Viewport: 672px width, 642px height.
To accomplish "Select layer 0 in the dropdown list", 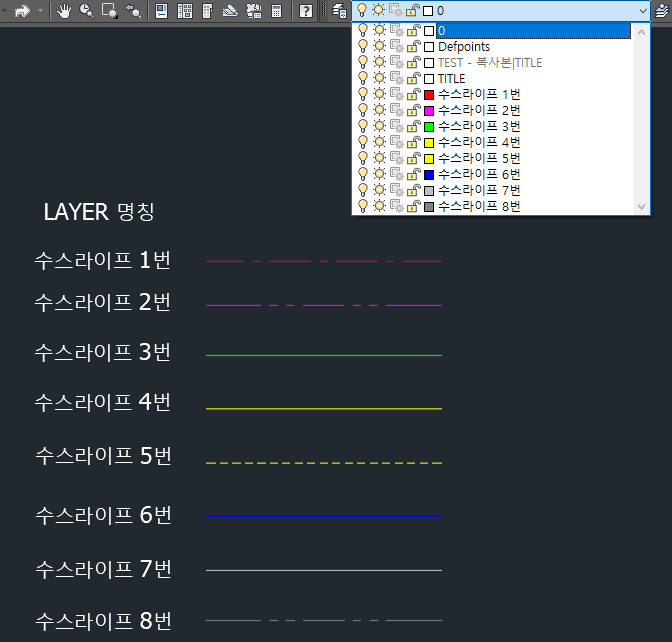I will click(x=533, y=31).
